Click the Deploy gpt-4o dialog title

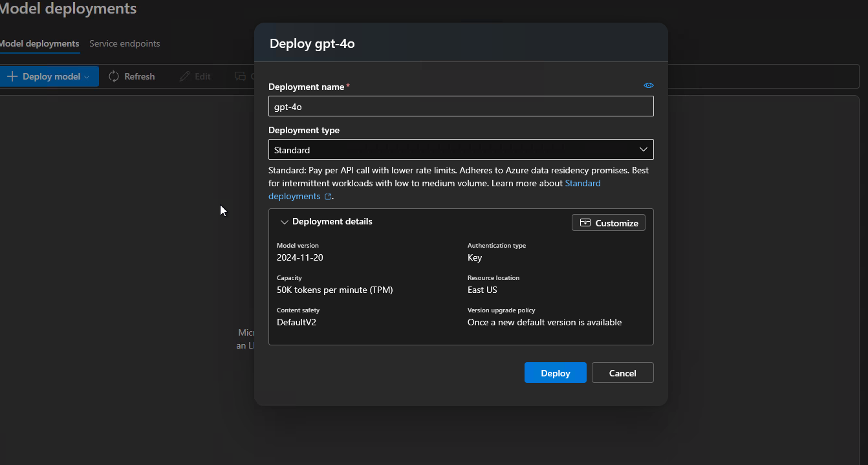click(x=312, y=43)
